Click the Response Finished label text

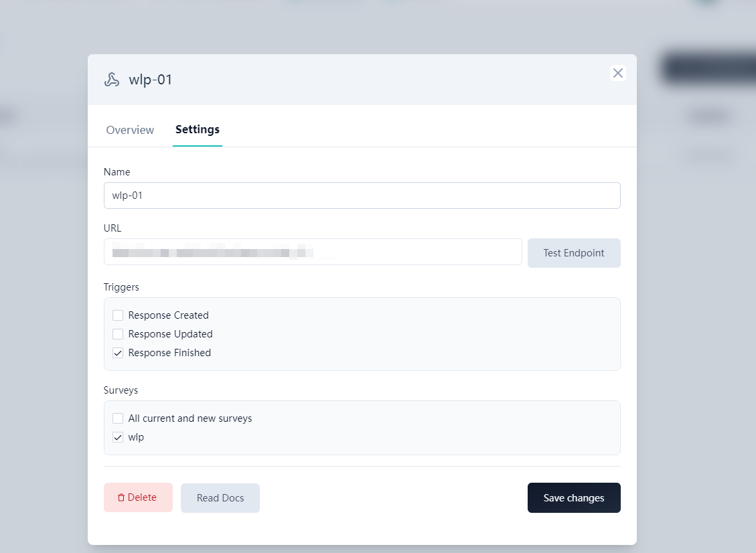[x=169, y=353]
